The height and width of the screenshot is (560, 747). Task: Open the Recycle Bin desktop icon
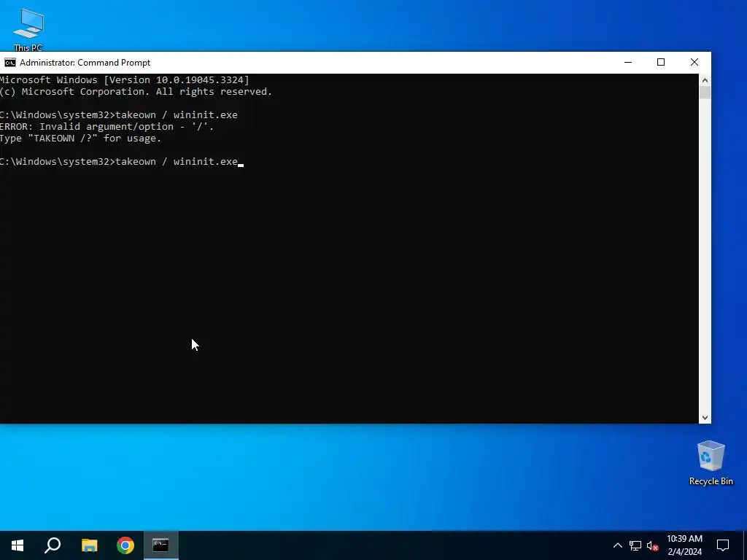tap(711, 463)
